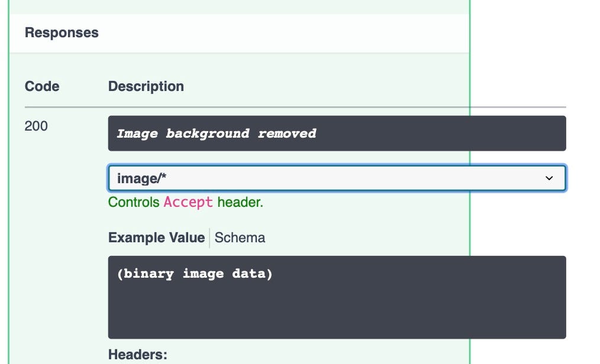Open the image/* media type dropdown
The image size is (600, 364).
pyautogui.click(x=337, y=178)
